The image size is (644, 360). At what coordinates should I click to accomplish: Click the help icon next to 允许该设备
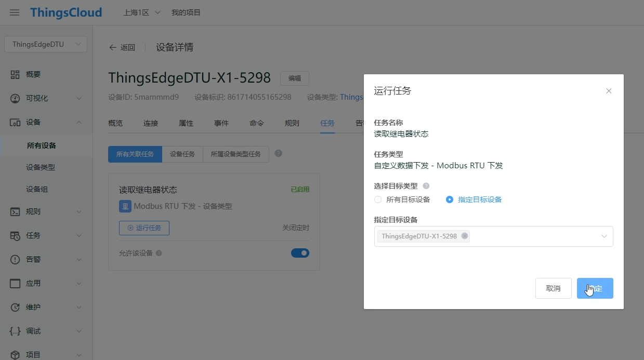click(x=159, y=253)
